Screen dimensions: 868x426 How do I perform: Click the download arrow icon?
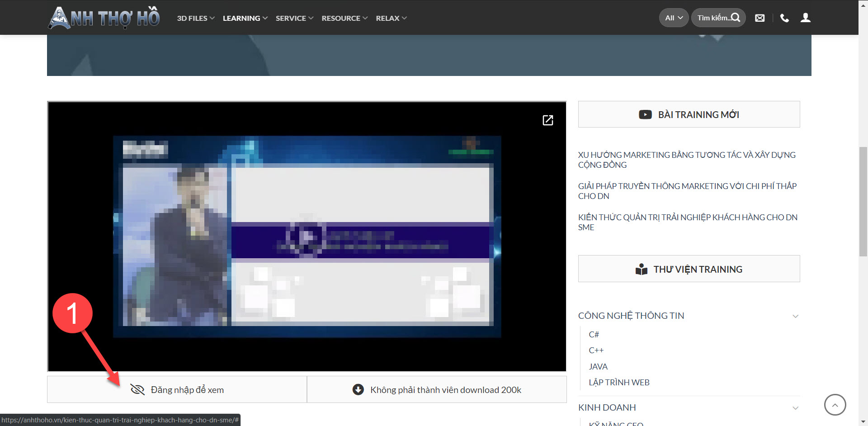[358, 389]
